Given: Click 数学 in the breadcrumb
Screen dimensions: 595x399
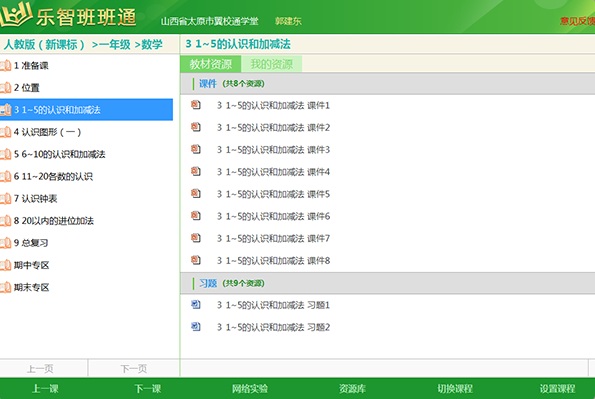Looking at the screenshot, I should point(152,44).
